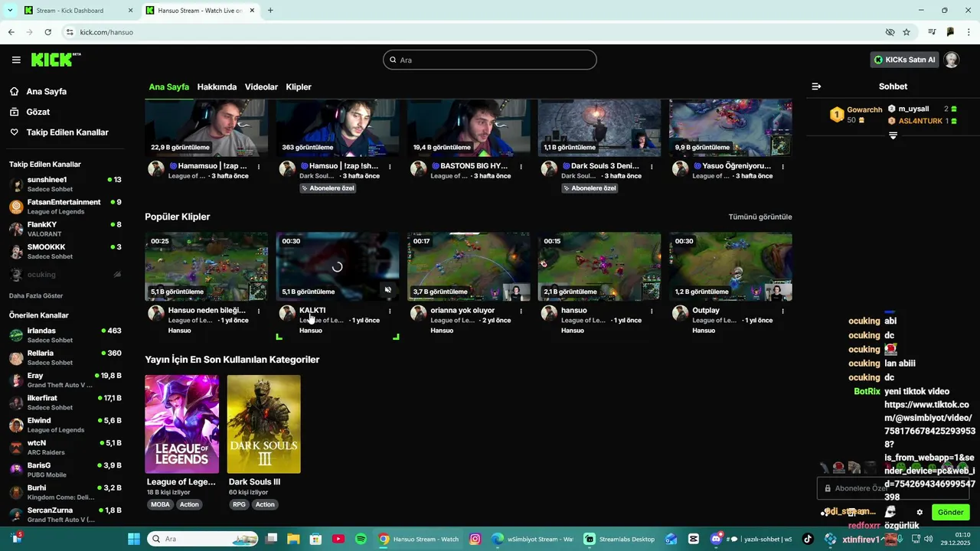Open the Ana Sayfa sidebar item
This screenshot has width=980, height=551.
coord(46,91)
